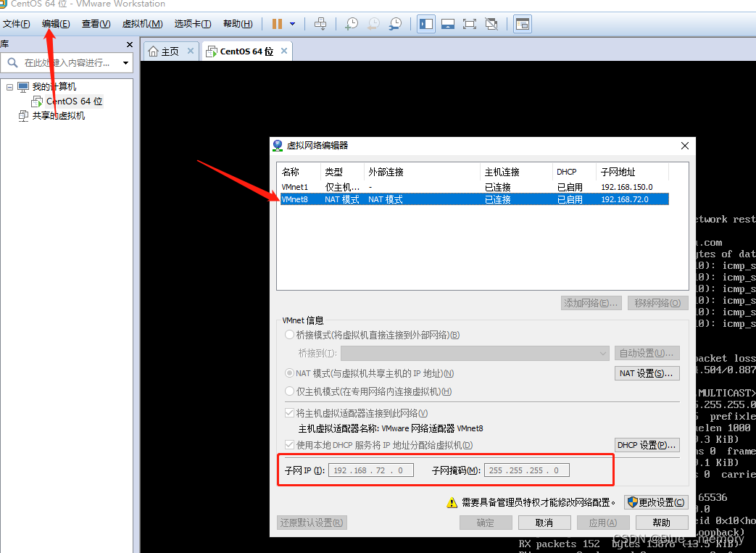756x553 pixels.
Task: Close the 主页 tab
Action: [x=191, y=51]
